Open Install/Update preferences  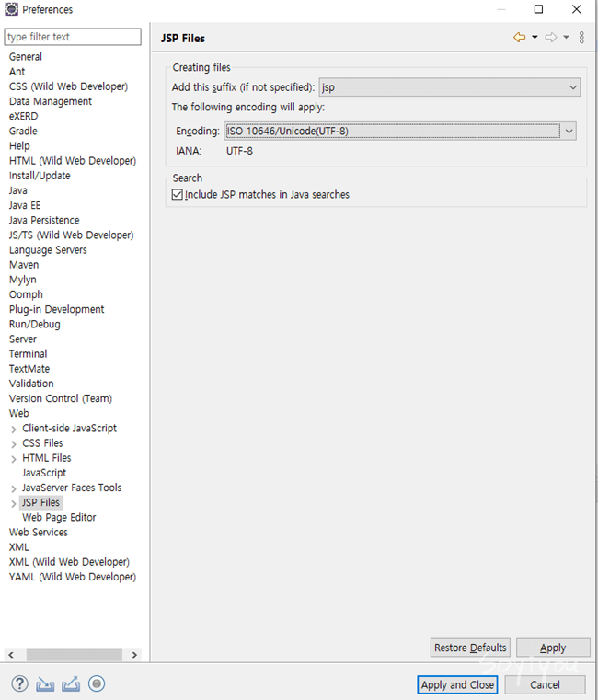[40, 176]
